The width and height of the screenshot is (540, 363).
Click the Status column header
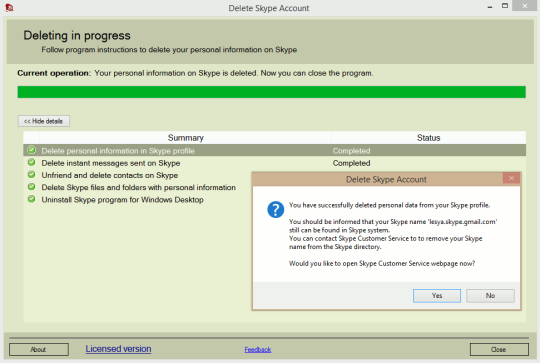point(428,138)
